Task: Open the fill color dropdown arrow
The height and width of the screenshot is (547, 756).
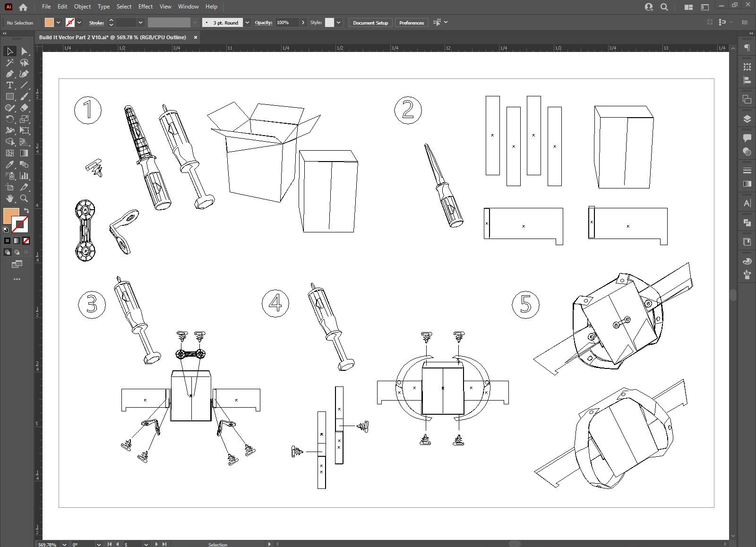Action: (x=58, y=23)
